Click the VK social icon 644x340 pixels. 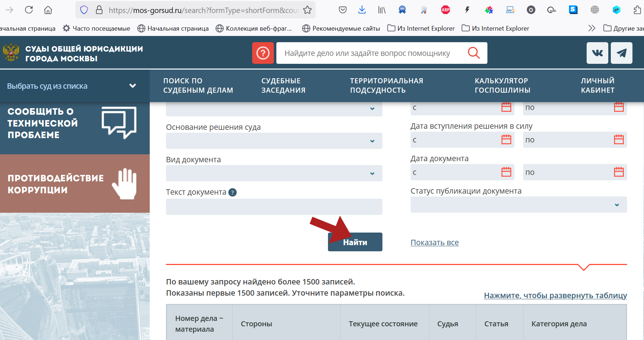[x=597, y=53]
